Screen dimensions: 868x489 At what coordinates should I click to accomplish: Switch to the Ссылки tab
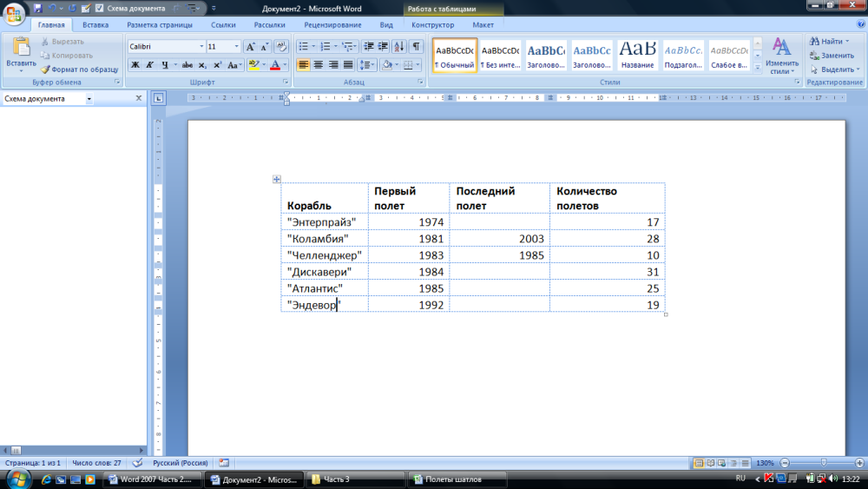pos(223,25)
